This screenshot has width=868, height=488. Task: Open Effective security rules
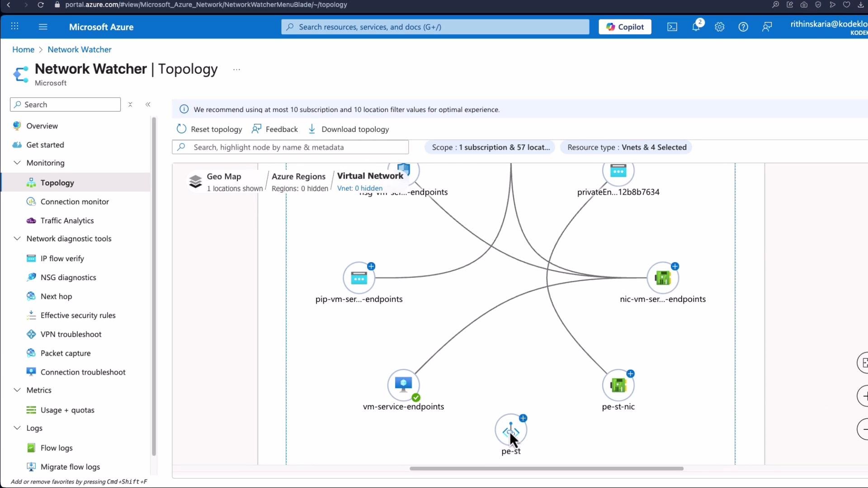click(78, 315)
